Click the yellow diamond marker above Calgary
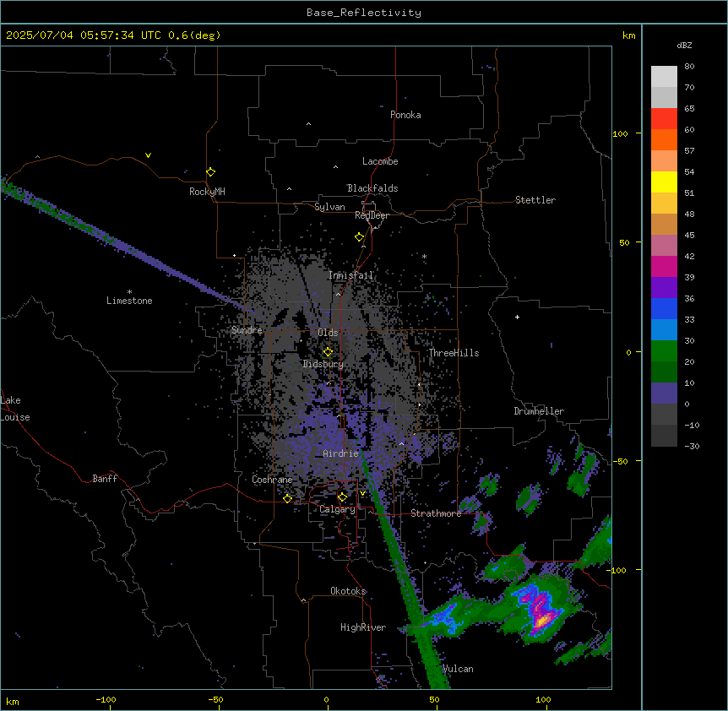This screenshot has width=728, height=711. click(343, 497)
